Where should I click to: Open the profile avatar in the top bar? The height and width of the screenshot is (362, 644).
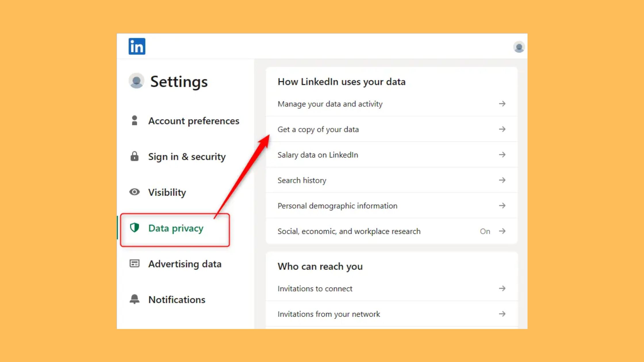point(519,47)
